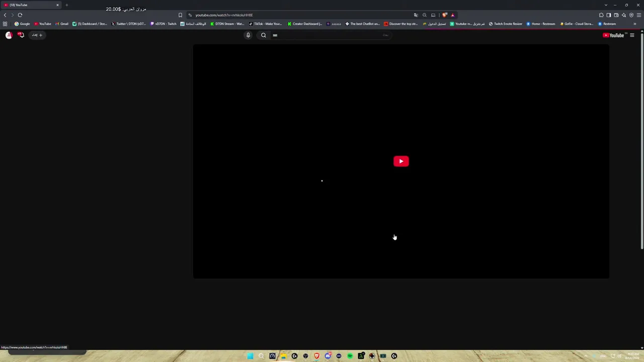Open the Google bookmark
The width and height of the screenshot is (644, 362).
[x=22, y=24]
